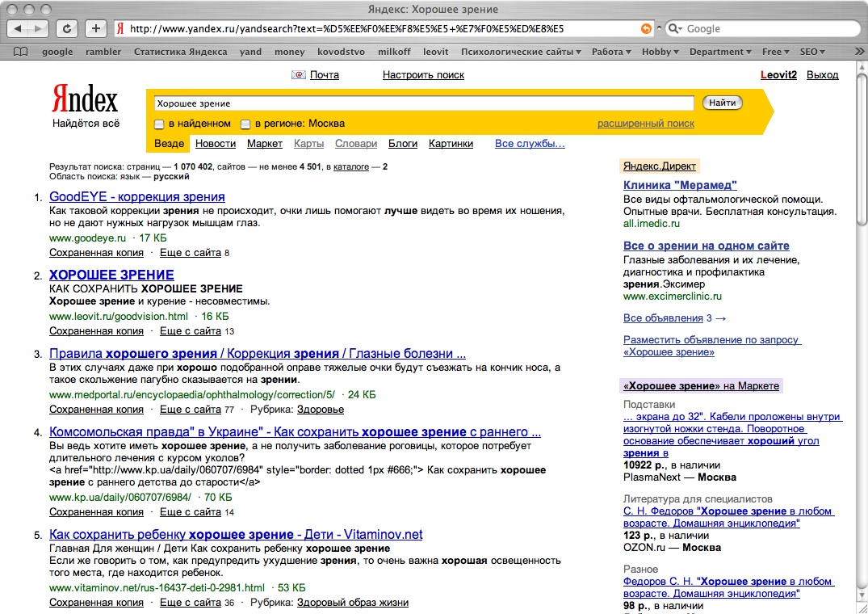Open the 'ХОРОШЕЕ ЗРЕНИЕ' result title
Screen dimensions: 868x614
[111, 275]
